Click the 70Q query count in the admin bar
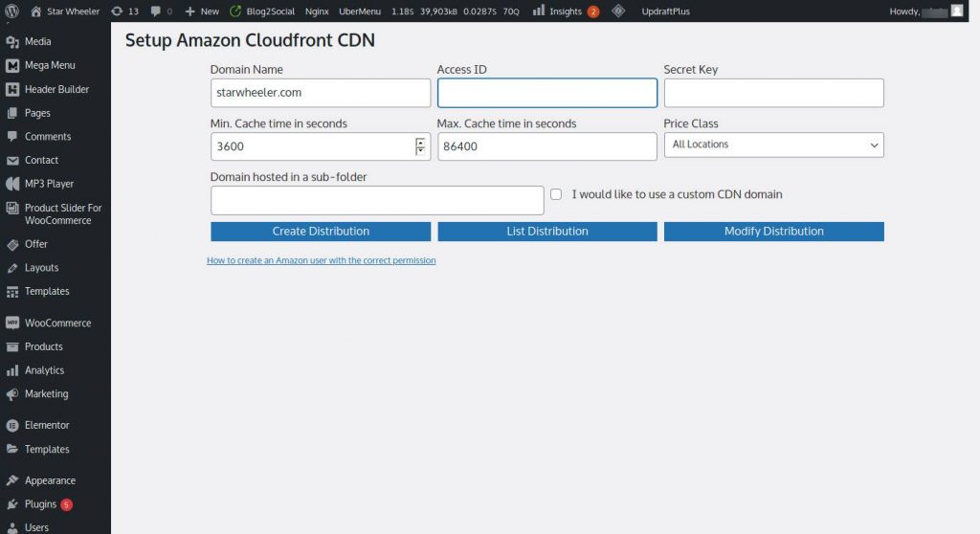Image resolution: width=980 pixels, height=534 pixels. (511, 11)
